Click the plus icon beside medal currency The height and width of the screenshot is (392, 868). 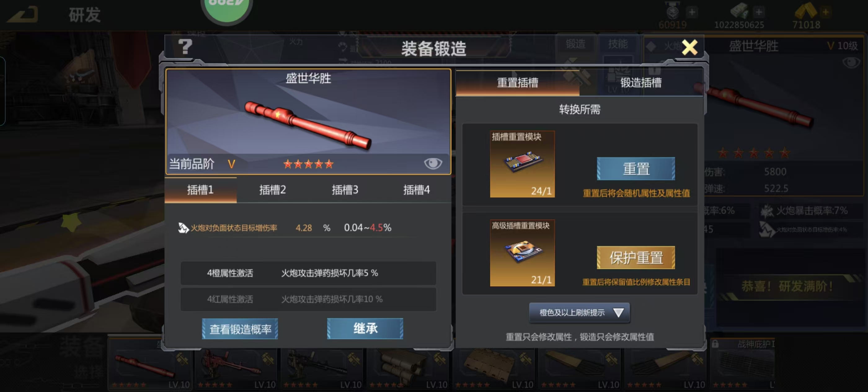(x=692, y=12)
